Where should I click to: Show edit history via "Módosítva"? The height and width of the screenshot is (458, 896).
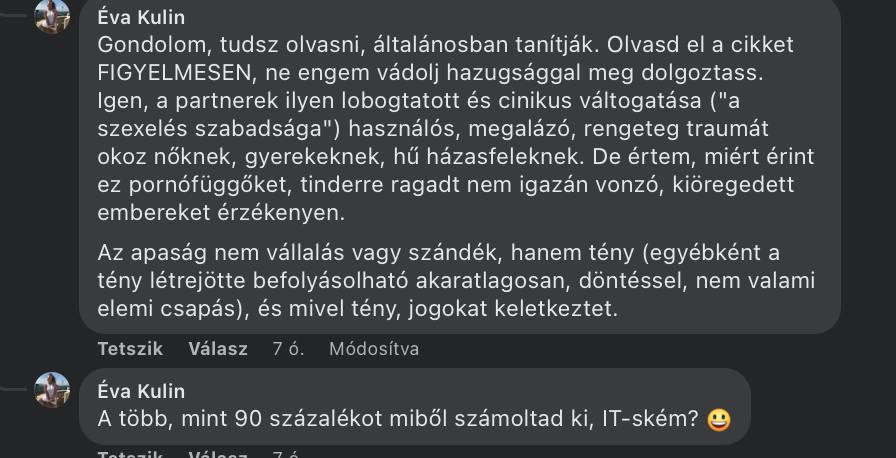(x=374, y=349)
